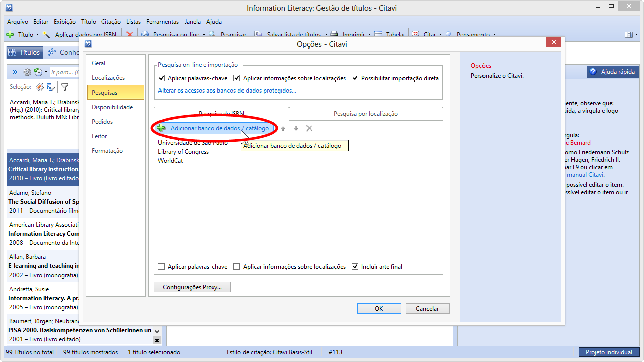Click the Citar quotation icon
This screenshot has width=644, height=362.
point(416,35)
